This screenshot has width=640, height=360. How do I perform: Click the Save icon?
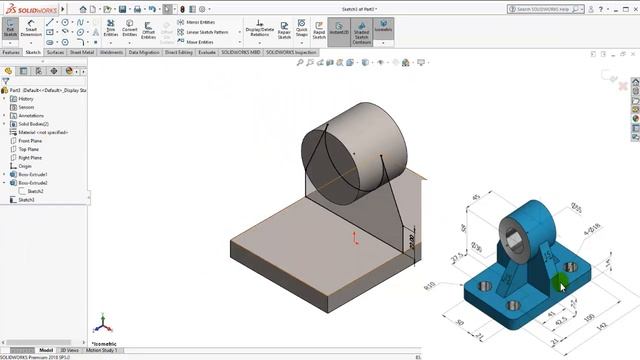pos(122,9)
